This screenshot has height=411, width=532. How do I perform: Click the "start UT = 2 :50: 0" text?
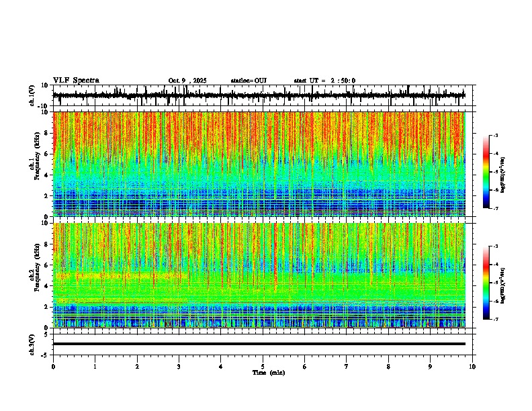click(x=324, y=81)
